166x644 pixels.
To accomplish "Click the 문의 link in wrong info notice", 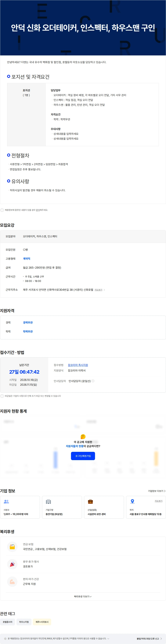I will tap(38, 210).
